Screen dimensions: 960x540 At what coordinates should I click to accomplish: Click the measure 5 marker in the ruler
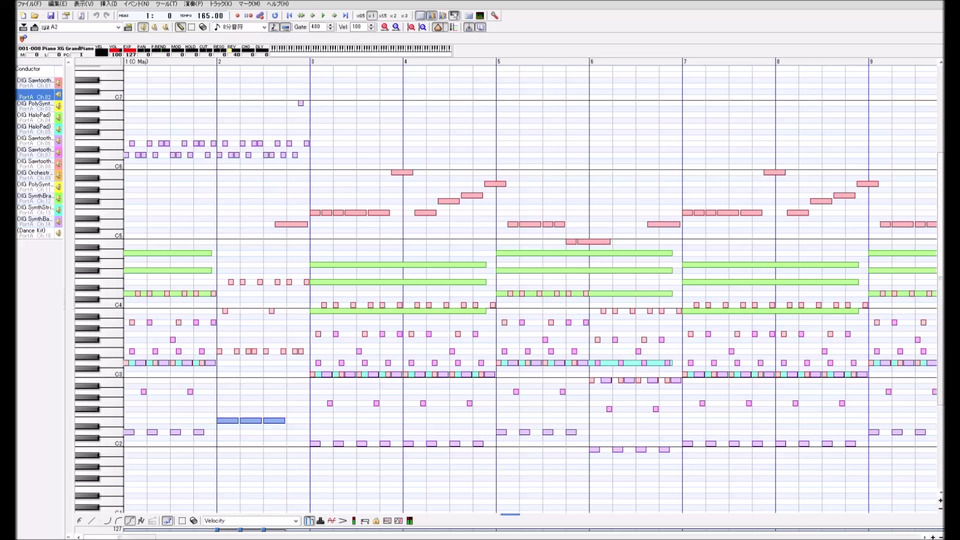tap(498, 62)
